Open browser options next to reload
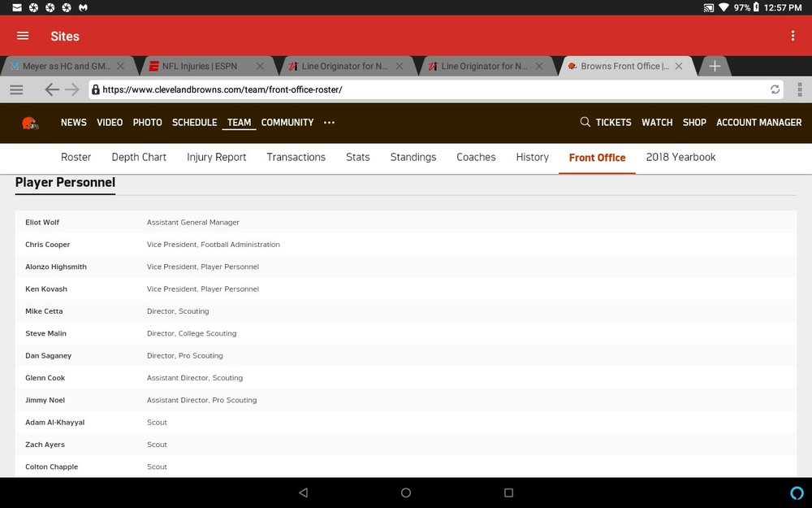The image size is (812, 508). click(800, 89)
